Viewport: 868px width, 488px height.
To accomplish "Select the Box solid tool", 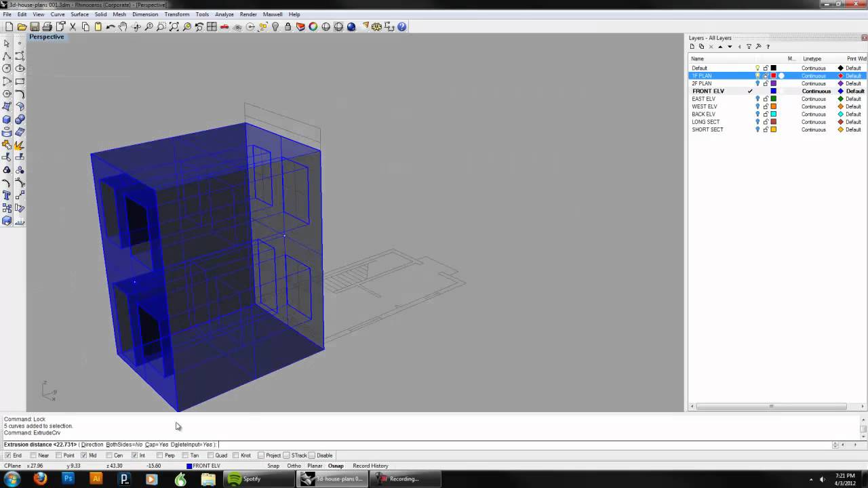I will [7, 119].
